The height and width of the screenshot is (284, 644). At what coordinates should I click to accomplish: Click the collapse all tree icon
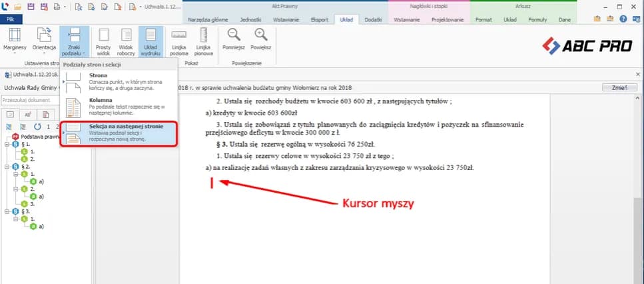pos(23,127)
